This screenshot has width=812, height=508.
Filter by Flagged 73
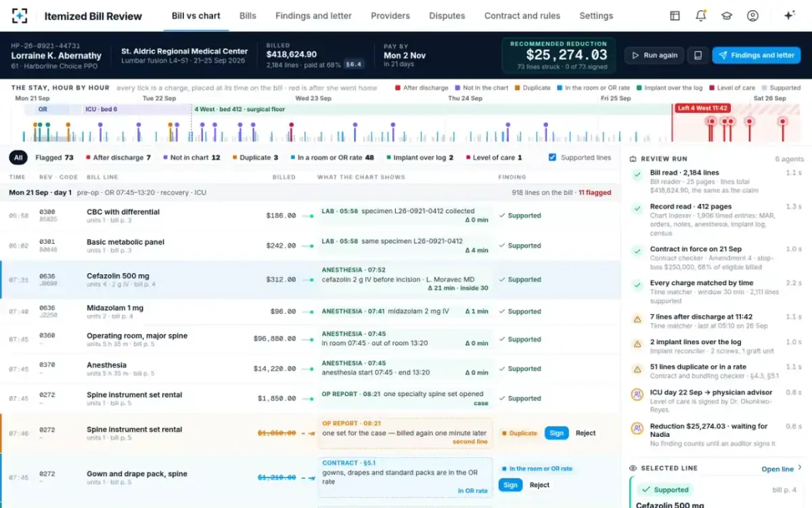(x=54, y=157)
